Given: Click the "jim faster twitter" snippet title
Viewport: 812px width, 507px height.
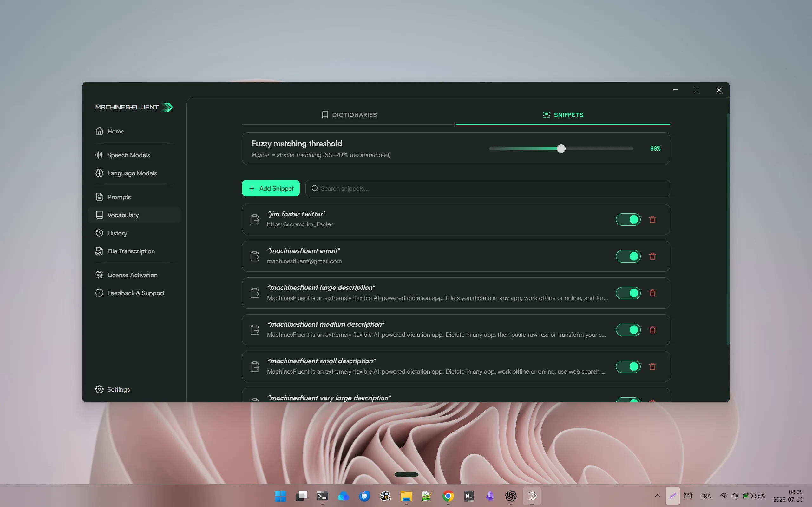Looking at the screenshot, I should (x=297, y=214).
